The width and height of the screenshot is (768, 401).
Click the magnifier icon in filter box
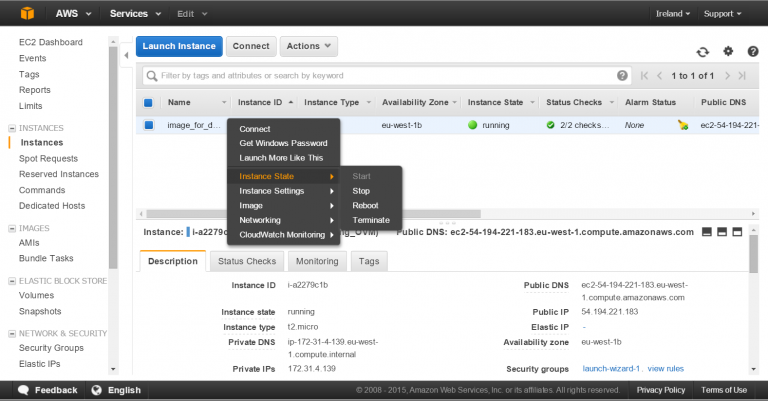pos(152,76)
